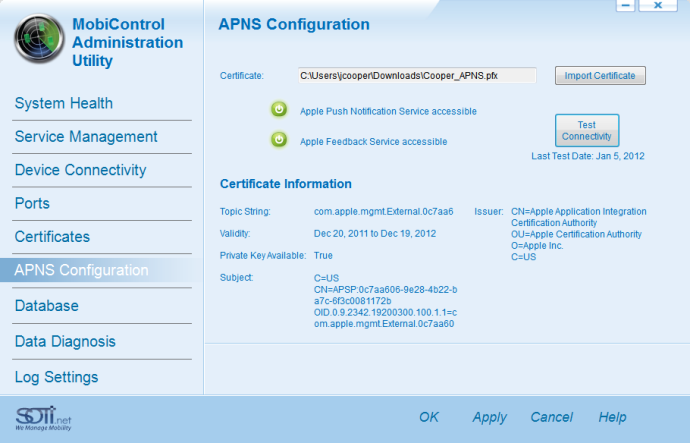690x443 pixels.
Task: Go to Device Connectivity page
Action: click(81, 170)
